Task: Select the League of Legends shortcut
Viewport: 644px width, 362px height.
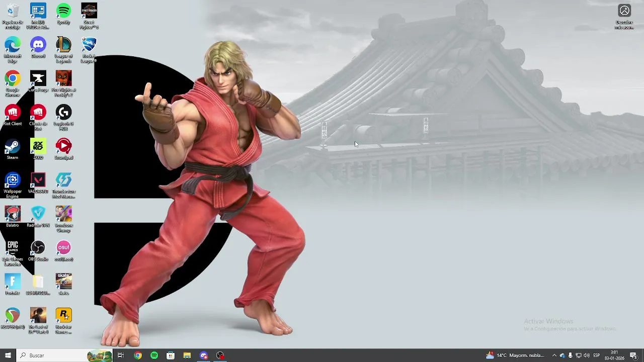Action: pos(63,50)
